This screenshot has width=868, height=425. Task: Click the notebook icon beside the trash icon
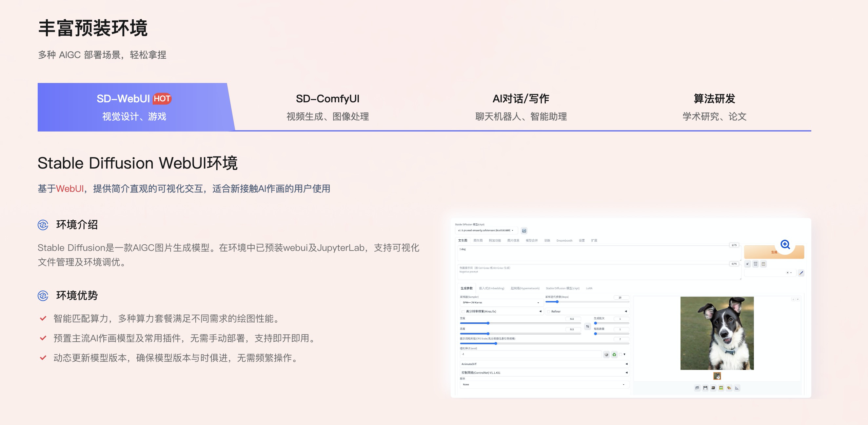tap(763, 264)
